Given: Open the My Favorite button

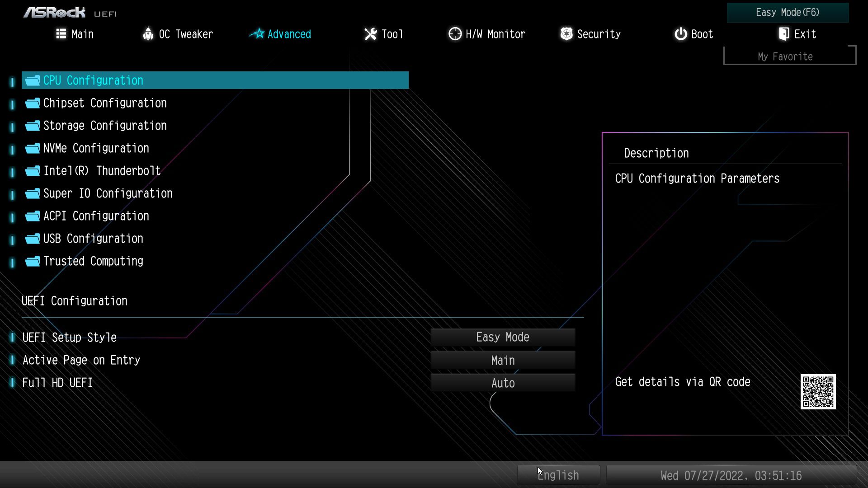Looking at the screenshot, I should point(785,56).
